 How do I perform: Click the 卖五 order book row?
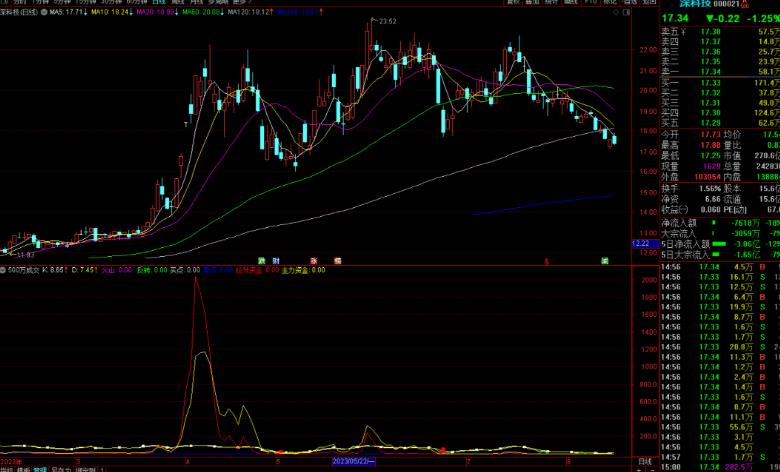[x=720, y=32]
